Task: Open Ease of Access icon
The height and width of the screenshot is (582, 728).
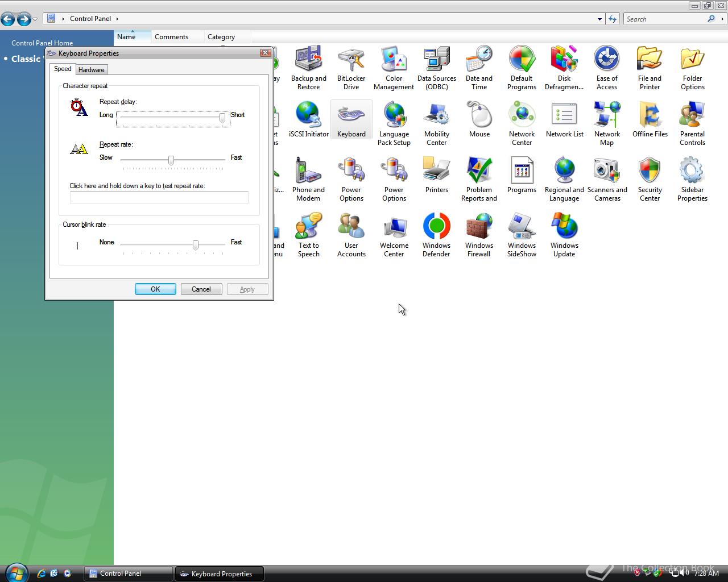Action: tap(607, 68)
